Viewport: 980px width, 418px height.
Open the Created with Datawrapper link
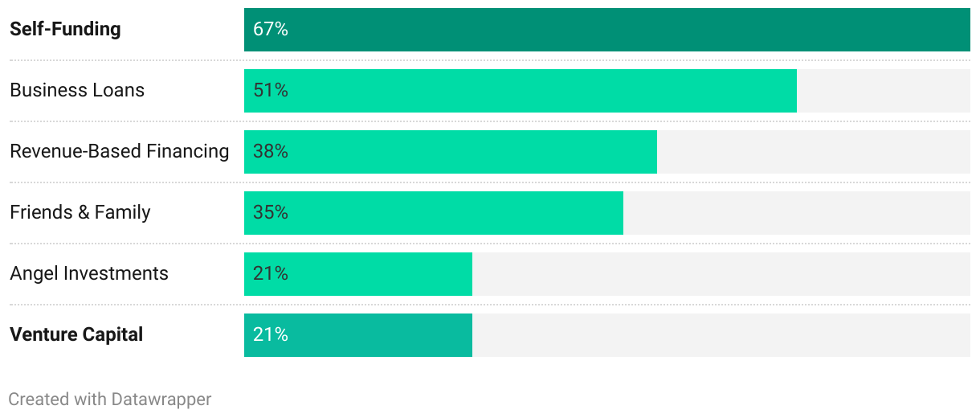click(110, 399)
